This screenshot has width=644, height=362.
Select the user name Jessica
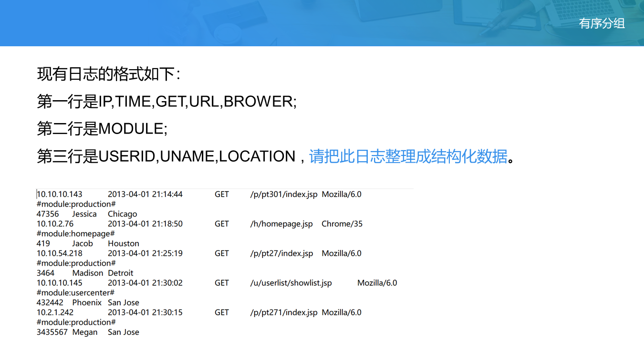pyautogui.click(x=84, y=214)
